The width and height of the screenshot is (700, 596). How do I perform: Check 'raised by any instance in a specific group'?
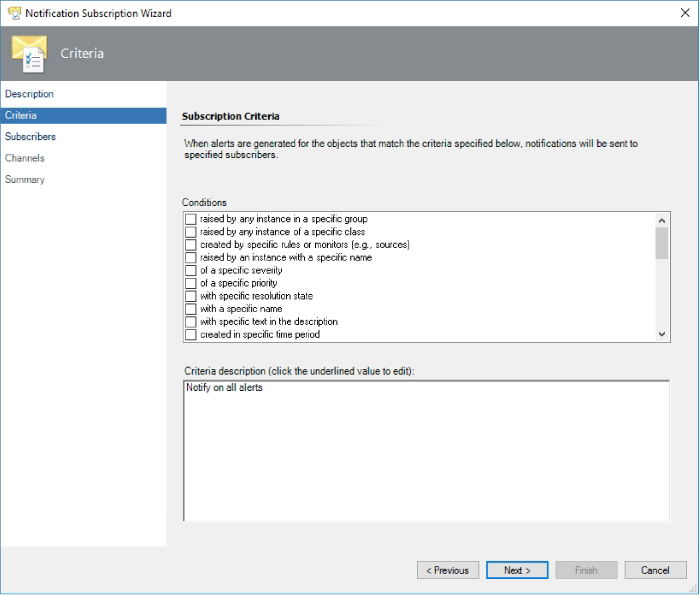click(x=190, y=219)
